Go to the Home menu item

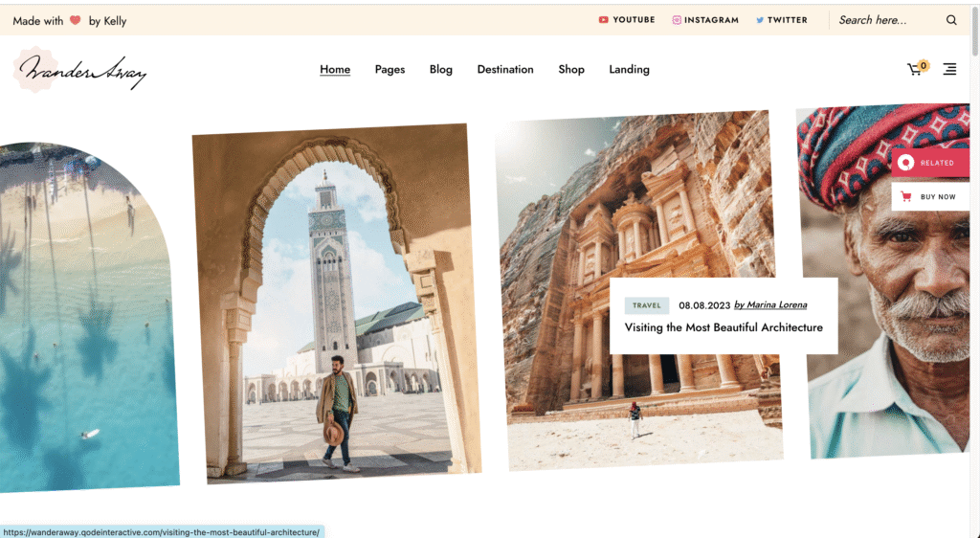[x=335, y=69]
